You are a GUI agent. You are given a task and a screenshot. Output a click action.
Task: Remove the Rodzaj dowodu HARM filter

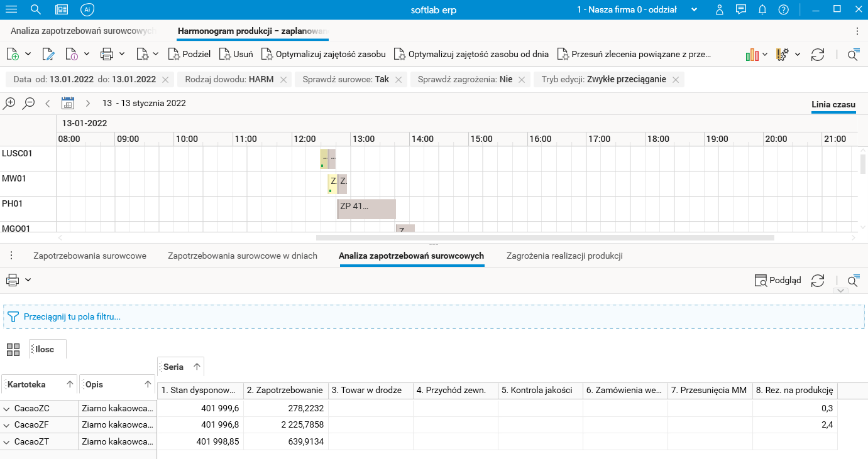[x=283, y=80]
